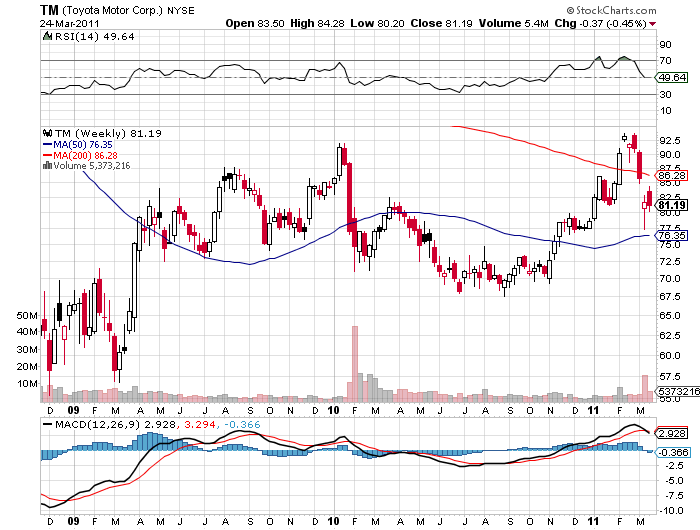
Task: Click the bold 09 year marker under price chart
Action: 74,410
